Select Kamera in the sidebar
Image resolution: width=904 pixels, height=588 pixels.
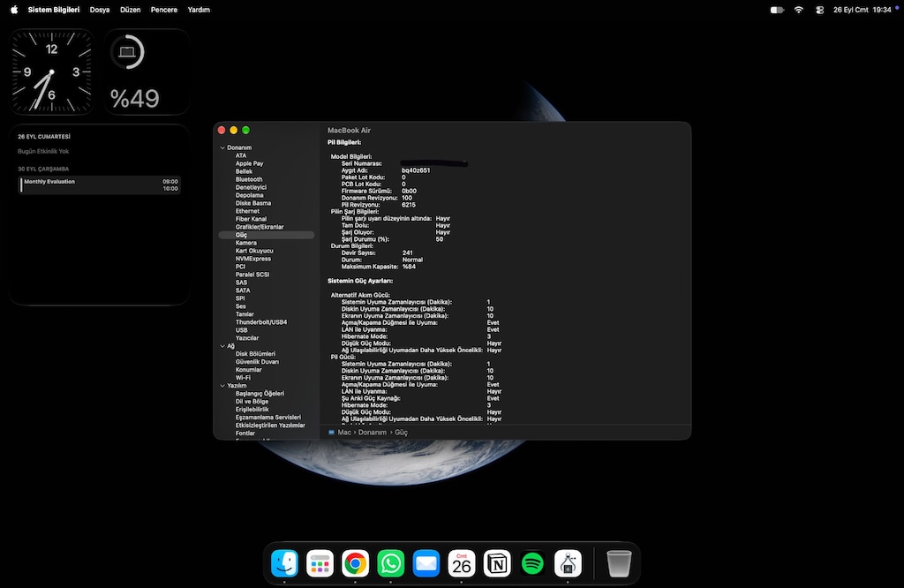(x=246, y=243)
